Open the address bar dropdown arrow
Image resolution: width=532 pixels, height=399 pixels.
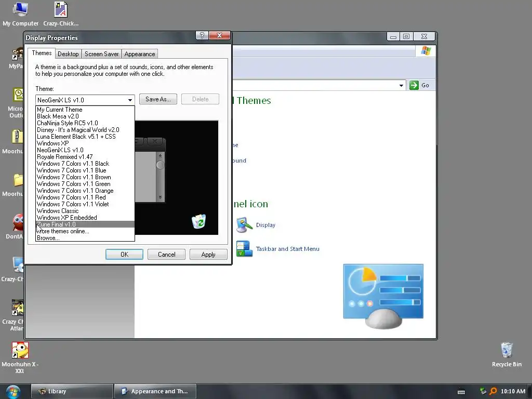401,85
